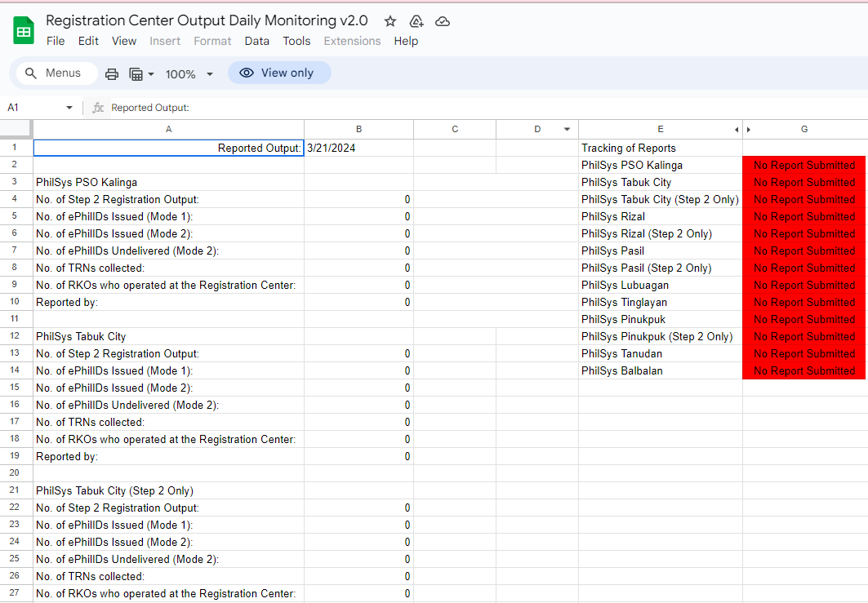Click the print icon
Screen dimensions: 868x603
click(112, 74)
